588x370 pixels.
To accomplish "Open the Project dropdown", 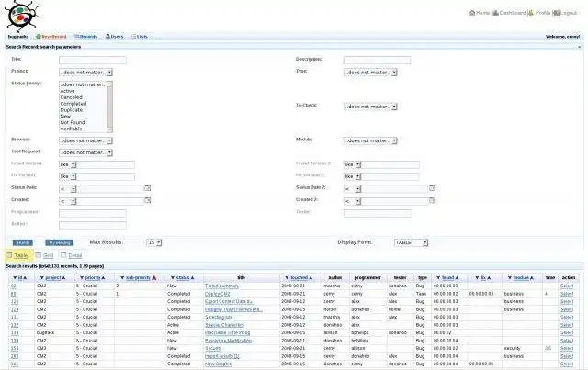I will (x=85, y=72).
